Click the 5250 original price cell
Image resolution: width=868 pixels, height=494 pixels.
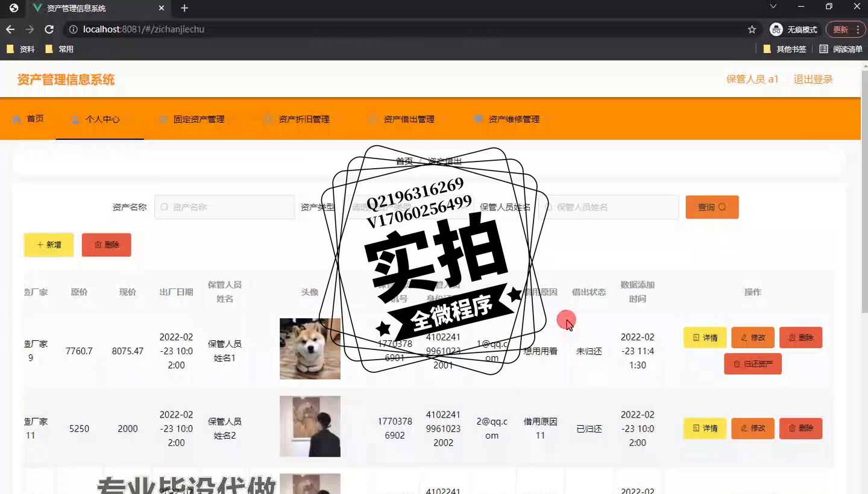(80, 429)
